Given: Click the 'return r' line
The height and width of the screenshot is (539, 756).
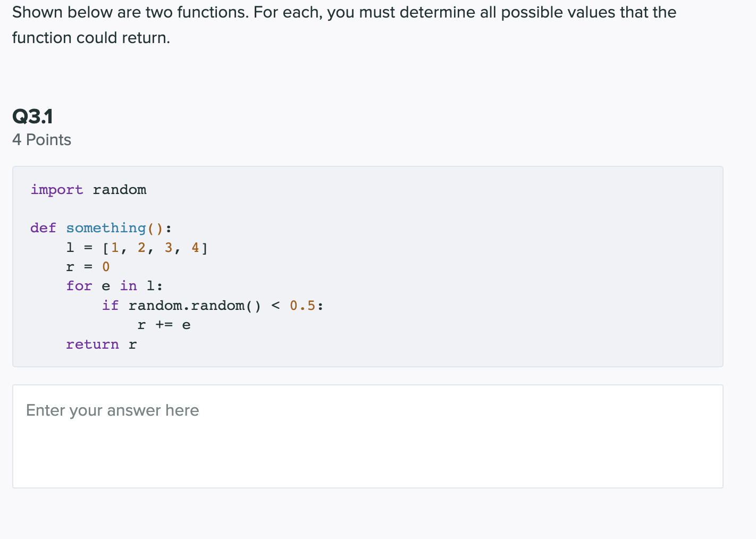Looking at the screenshot, I should tap(101, 344).
